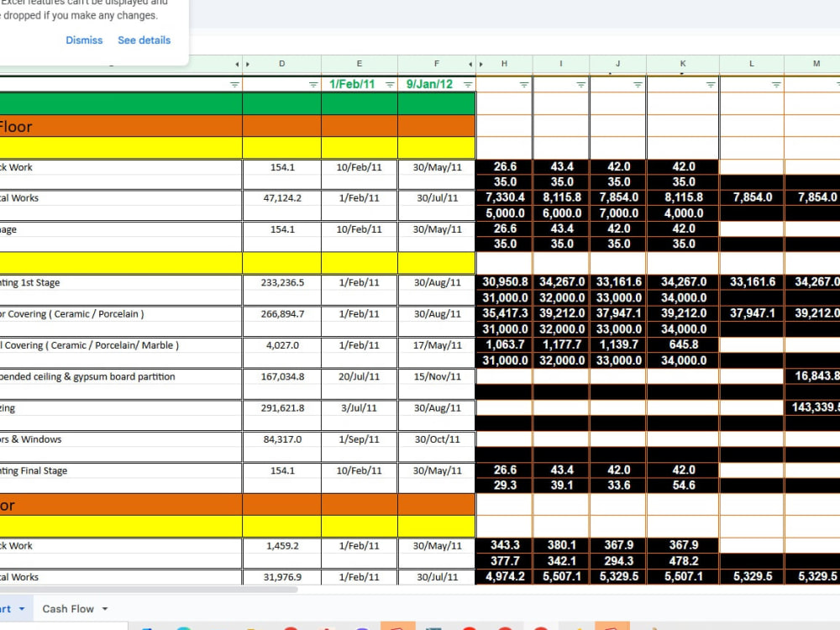Select column E header
The image size is (840, 630).
[x=360, y=64]
